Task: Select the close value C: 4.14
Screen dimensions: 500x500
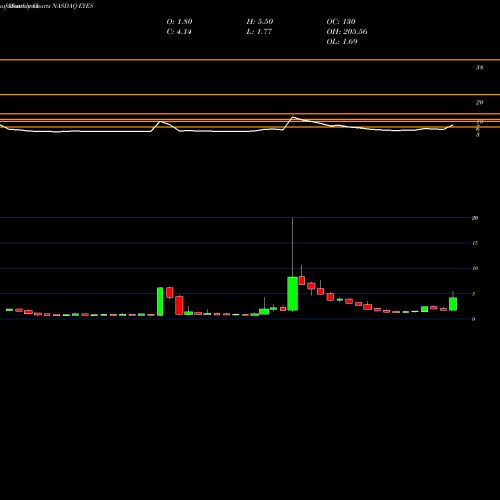Action: click(179, 32)
